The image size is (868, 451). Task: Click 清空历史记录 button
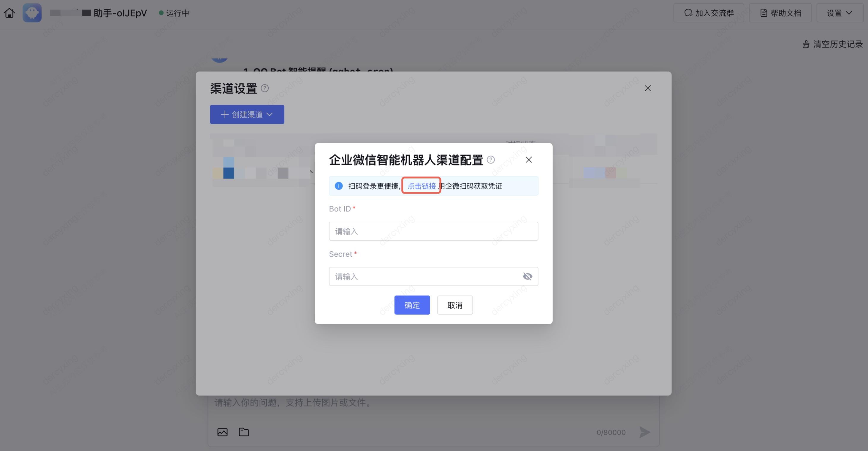point(833,44)
